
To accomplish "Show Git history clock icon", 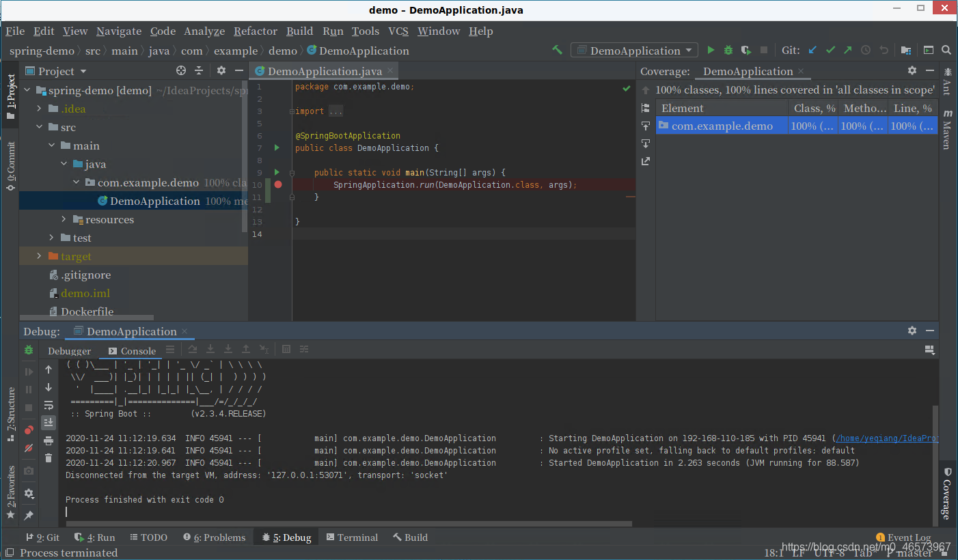I will 866,50.
